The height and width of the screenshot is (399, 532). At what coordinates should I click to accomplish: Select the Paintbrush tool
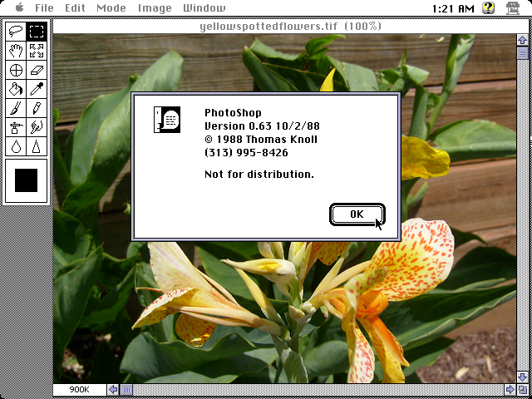coord(16,109)
